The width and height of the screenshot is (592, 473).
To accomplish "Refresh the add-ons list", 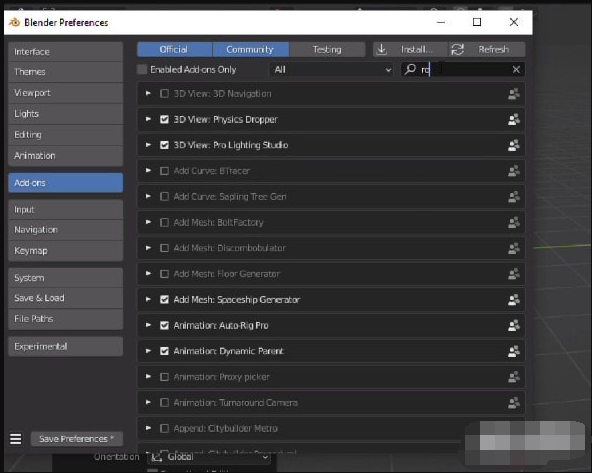I will (x=487, y=49).
